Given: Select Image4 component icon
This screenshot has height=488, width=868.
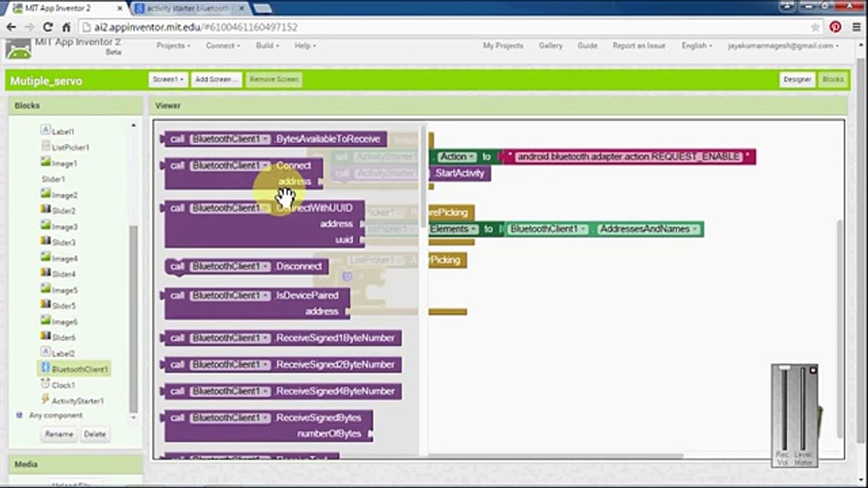Looking at the screenshot, I should pos(45,258).
